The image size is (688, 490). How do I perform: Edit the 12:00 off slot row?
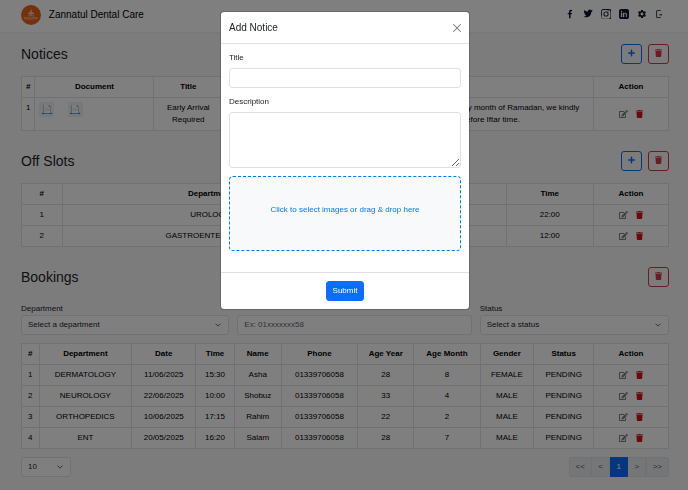623,236
